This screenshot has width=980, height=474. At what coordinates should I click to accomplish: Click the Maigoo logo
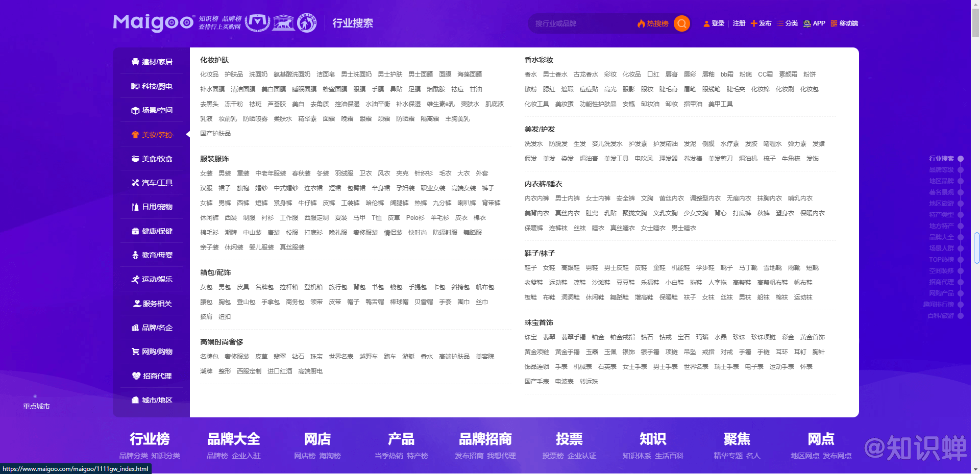tap(153, 22)
